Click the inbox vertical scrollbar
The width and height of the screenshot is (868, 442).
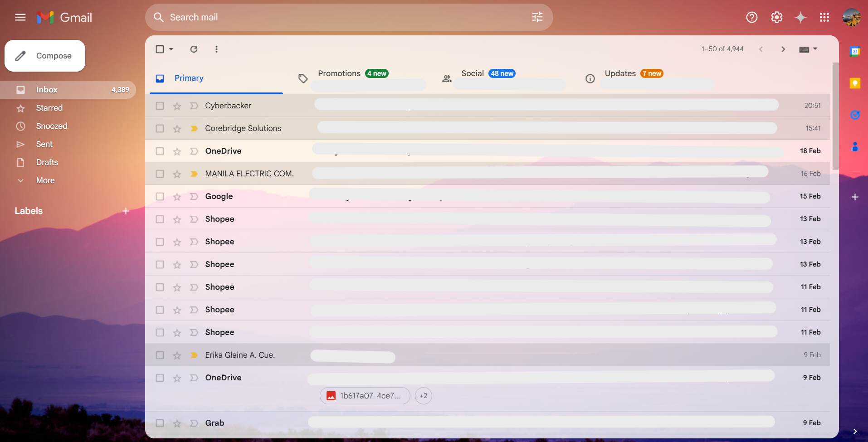(835, 116)
